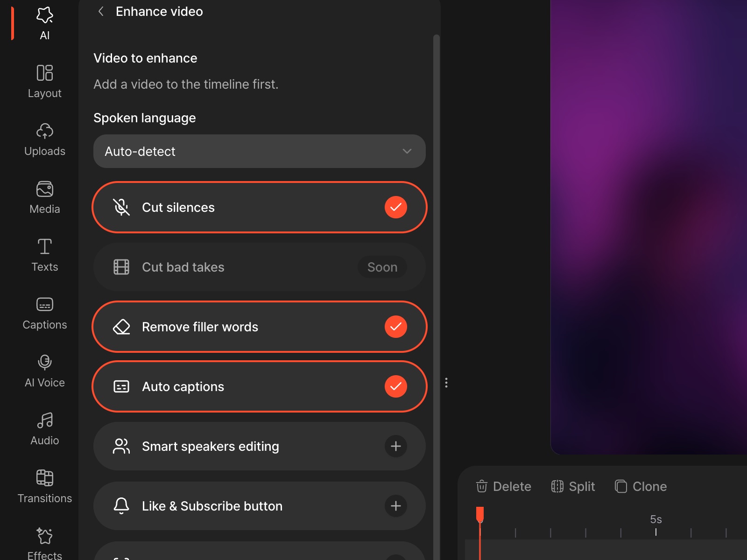Image resolution: width=747 pixels, height=560 pixels.
Task: Split the clip at the playhead
Action: pos(573,486)
